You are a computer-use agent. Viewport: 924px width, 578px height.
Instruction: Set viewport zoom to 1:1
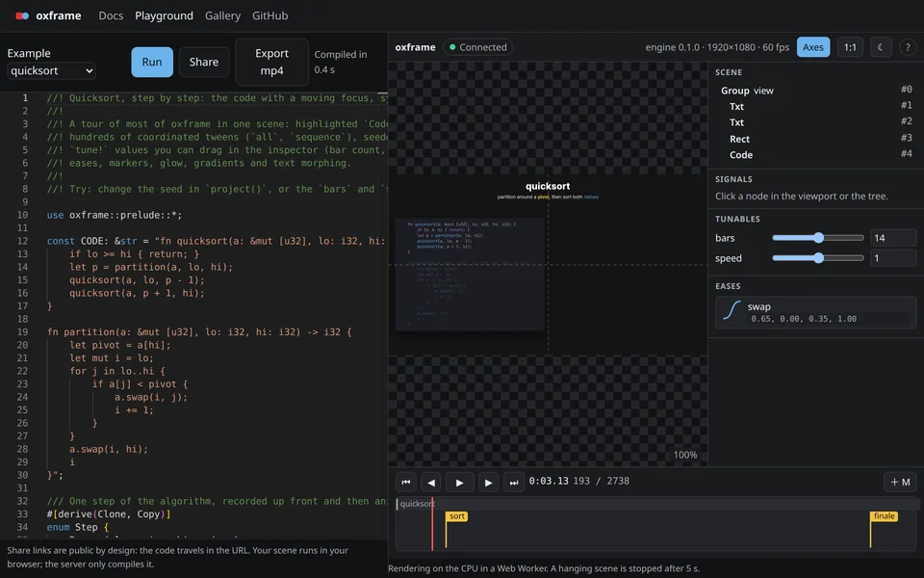point(850,47)
